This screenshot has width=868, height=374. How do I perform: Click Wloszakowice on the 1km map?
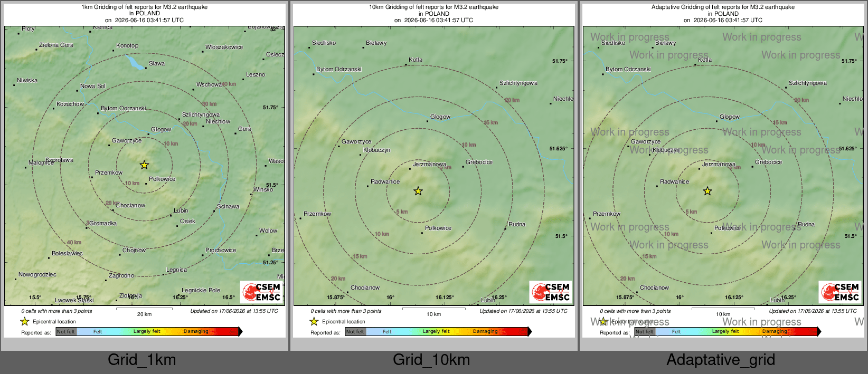click(224, 47)
